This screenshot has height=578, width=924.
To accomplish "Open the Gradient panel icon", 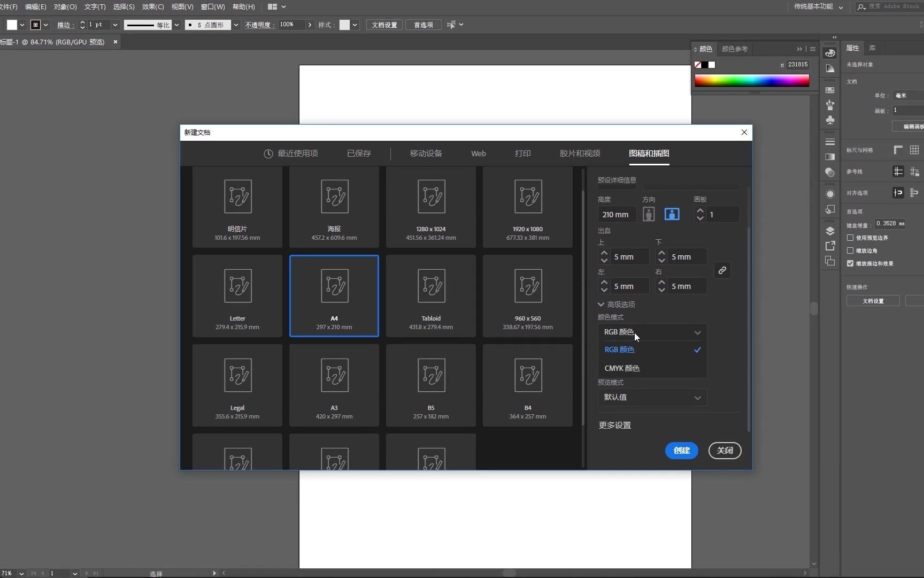I will point(830,157).
